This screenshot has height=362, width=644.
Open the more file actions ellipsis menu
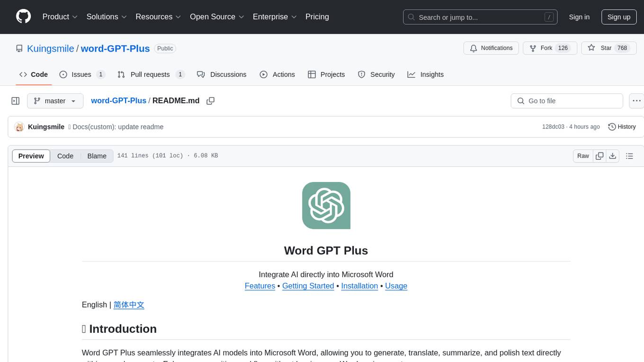pos(637,101)
